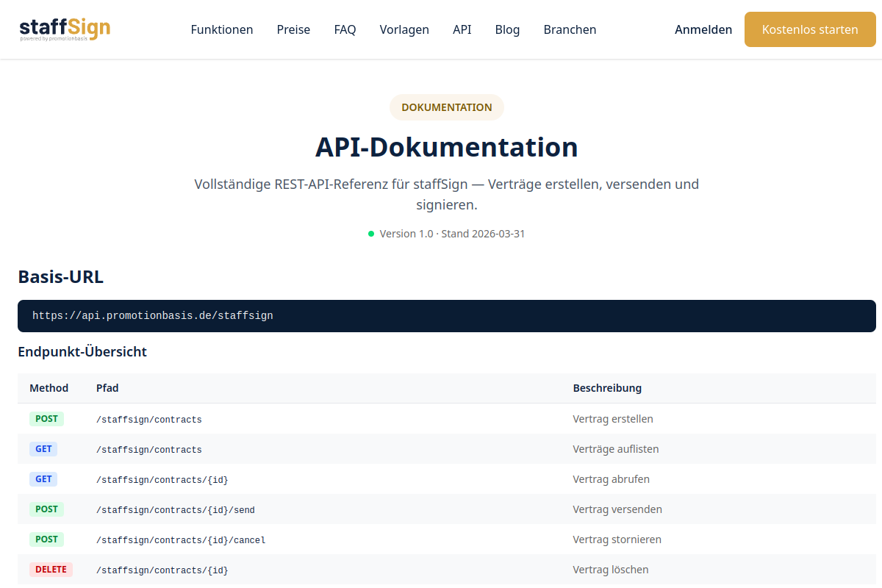Open the Branchen nav item

(570, 29)
